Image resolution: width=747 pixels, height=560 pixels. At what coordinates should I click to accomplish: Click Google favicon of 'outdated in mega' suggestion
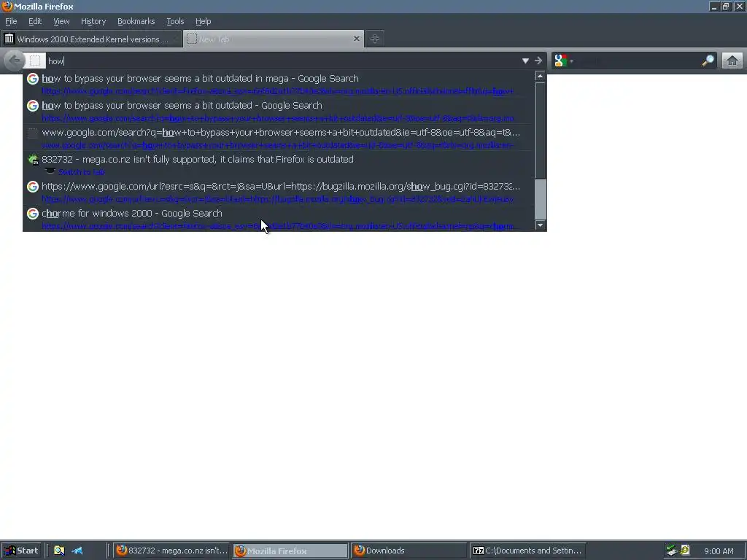tap(32, 79)
